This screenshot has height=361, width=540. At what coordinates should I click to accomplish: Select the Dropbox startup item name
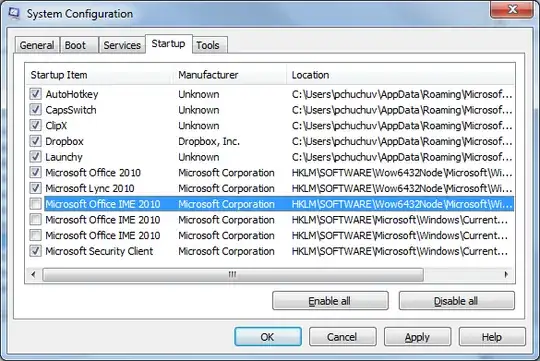tap(64, 141)
